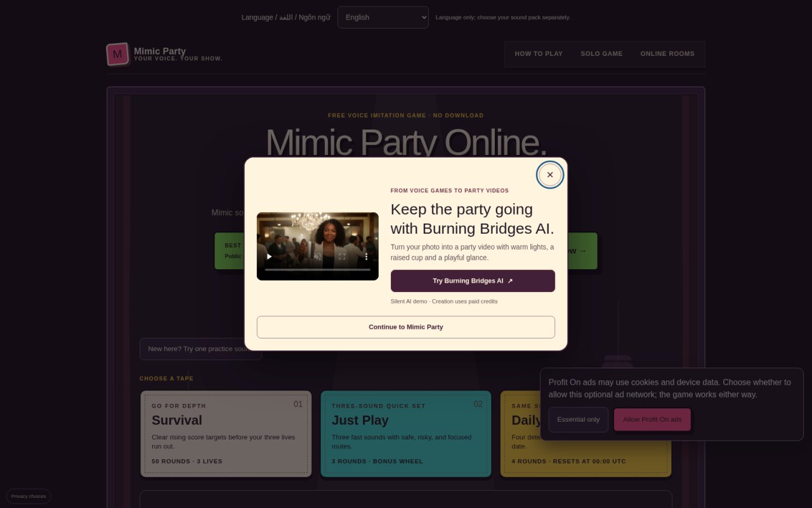Click the 'THREE-SOUND QUICK SET' label
The width and height of the screenshot is (812, 508).
379,406
